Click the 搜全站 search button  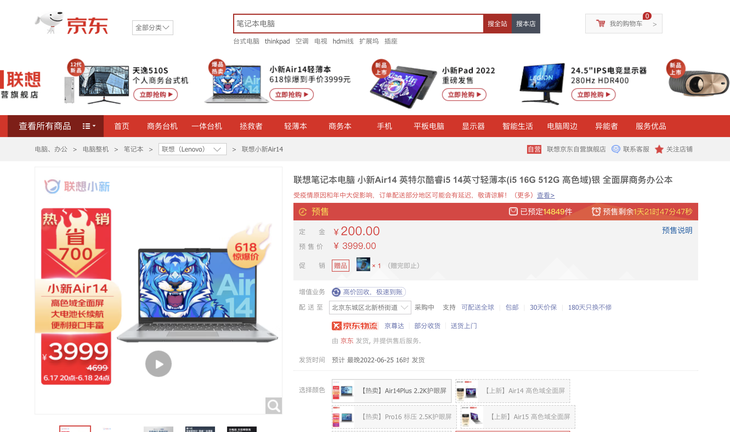point(497,23)
